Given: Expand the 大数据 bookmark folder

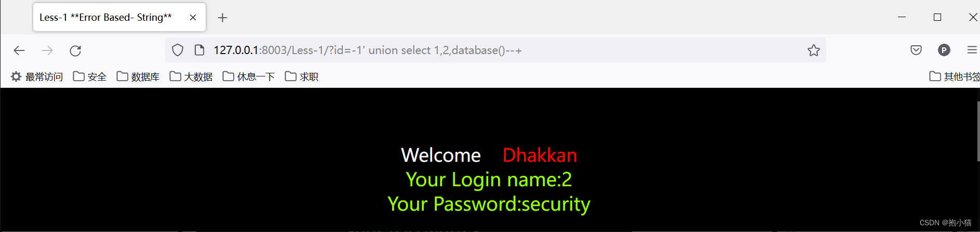Looking at the screenshot, I should tap(191, 77).
